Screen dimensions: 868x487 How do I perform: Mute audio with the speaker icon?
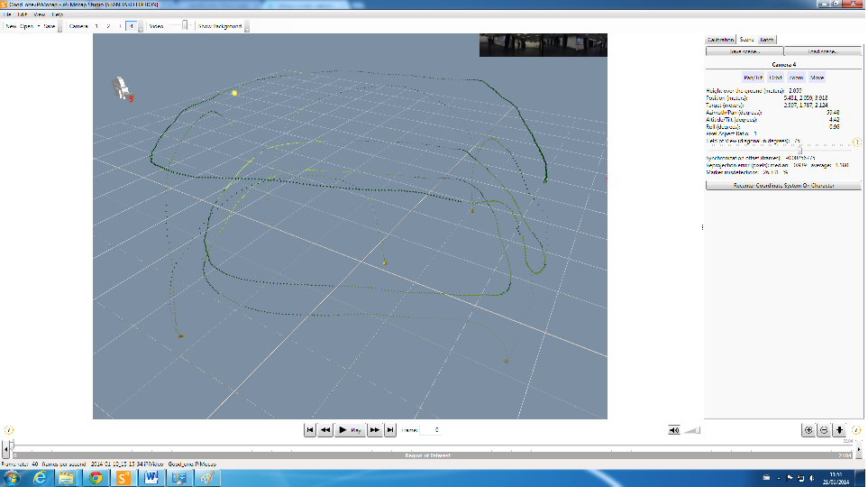click(673, 430)
